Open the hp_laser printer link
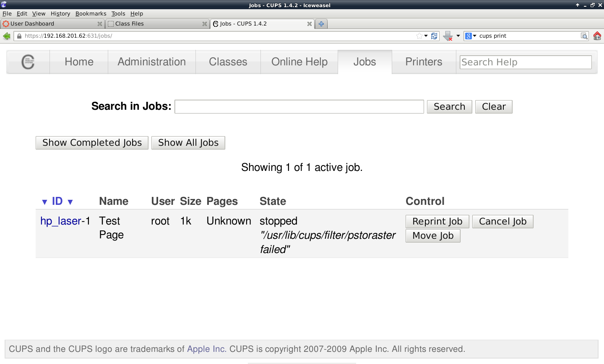This screenshot has width=604, height=364. 60,221
